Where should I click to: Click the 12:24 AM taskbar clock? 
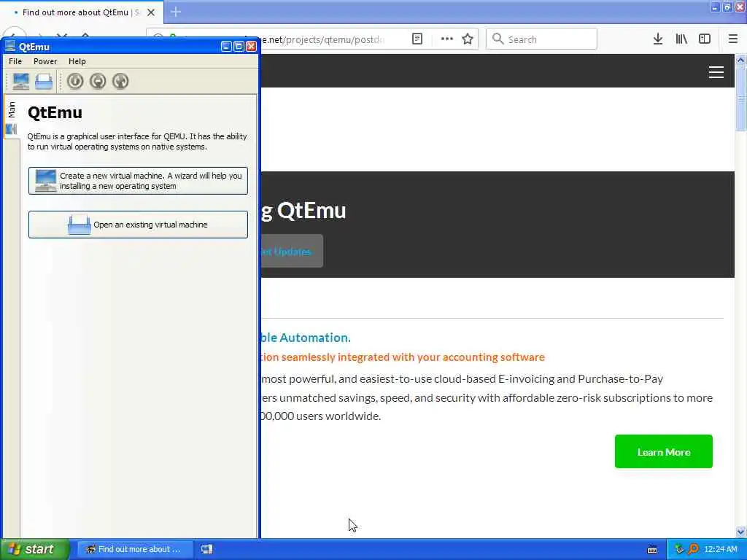720,550
